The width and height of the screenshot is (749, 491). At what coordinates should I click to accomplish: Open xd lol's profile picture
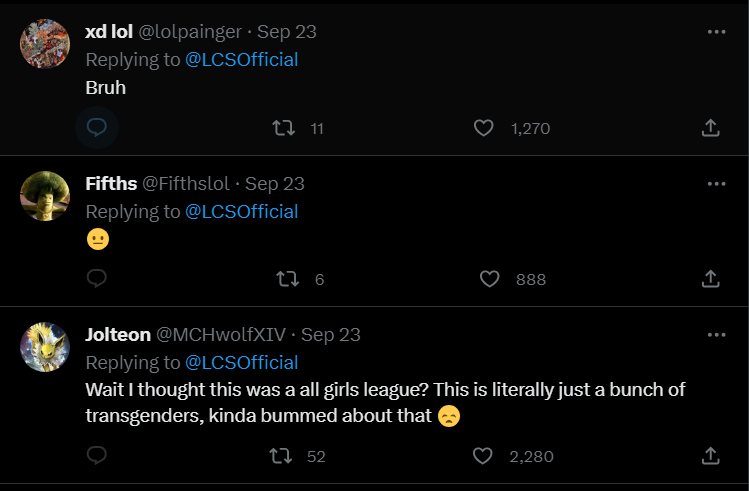(45, 44)
